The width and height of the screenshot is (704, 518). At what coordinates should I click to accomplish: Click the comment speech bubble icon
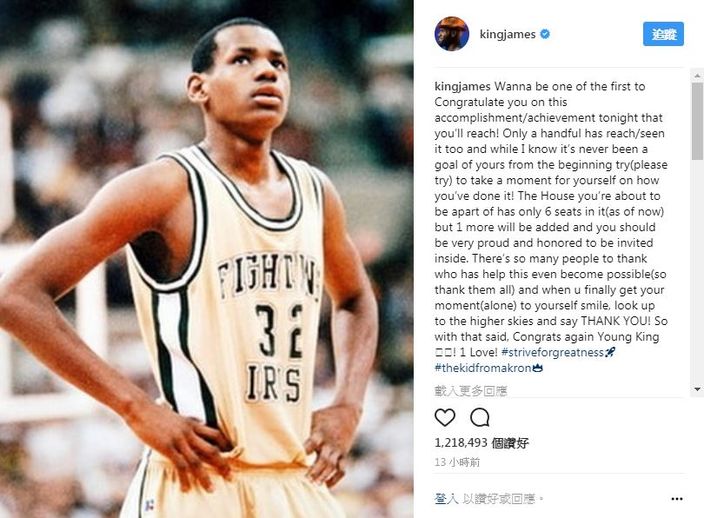pyautogui.click(x=480, y=417)
